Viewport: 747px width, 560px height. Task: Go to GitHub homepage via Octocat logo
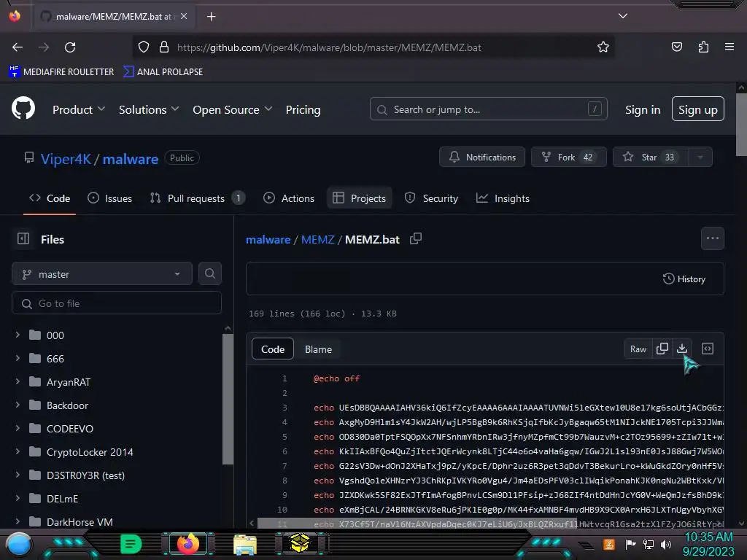[23, 108]
